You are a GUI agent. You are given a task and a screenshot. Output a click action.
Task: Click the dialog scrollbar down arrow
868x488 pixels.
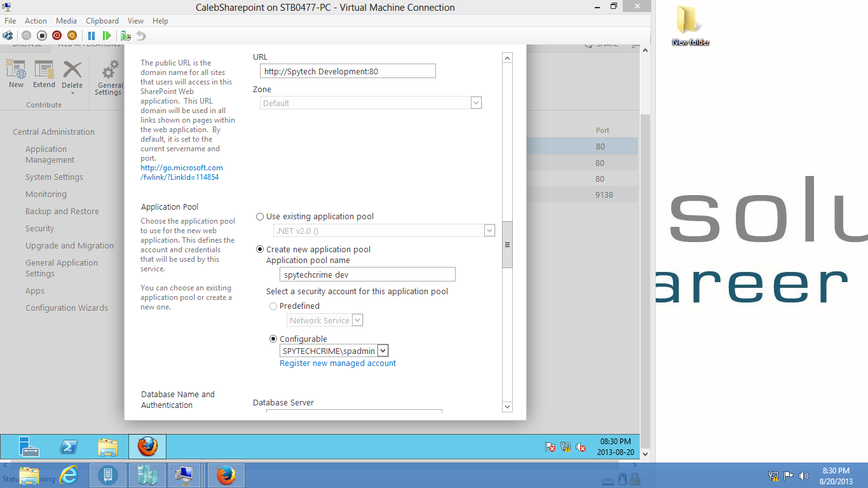[x=507, y=407]
